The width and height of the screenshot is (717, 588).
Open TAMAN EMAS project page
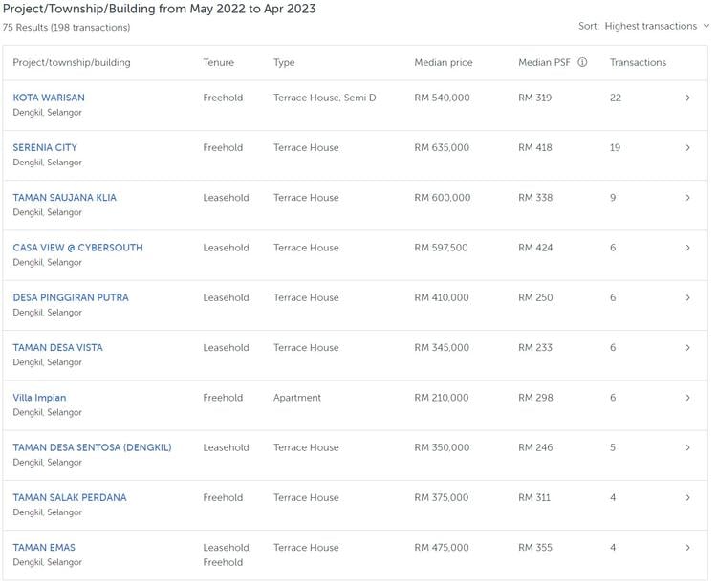point(44,547)
